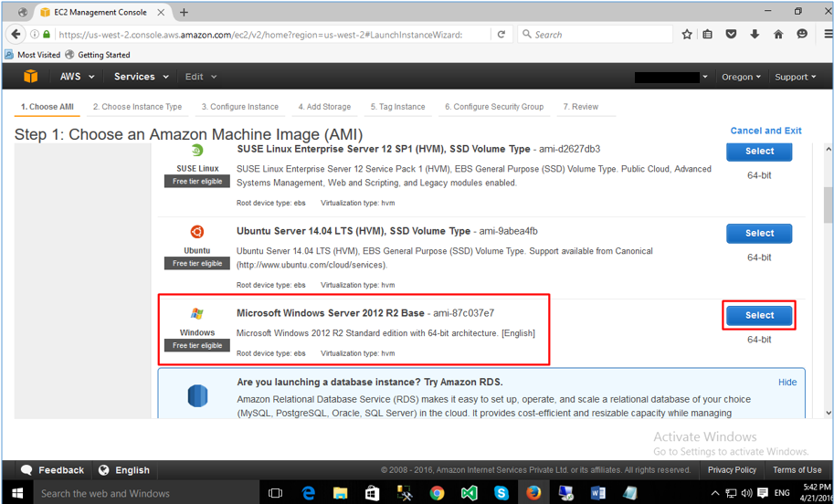The height and width of the screenshot is (504, 834).
Task: Open the Edit dropdown in navbar
Action: tap(201, 77)
